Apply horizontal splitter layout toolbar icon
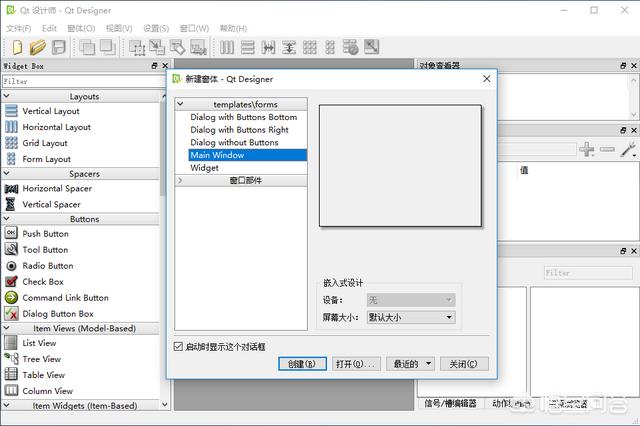The width and height of the screenshot is (640, 426). 268,47
